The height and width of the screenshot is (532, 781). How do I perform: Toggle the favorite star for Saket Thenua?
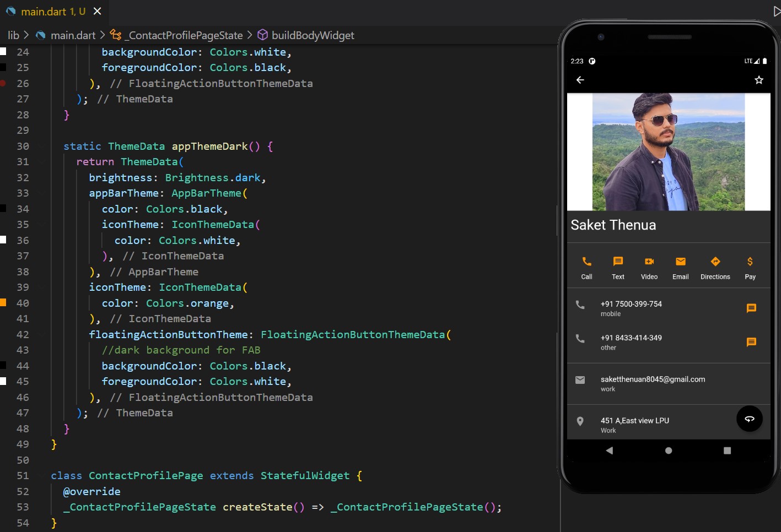(759, 80)
